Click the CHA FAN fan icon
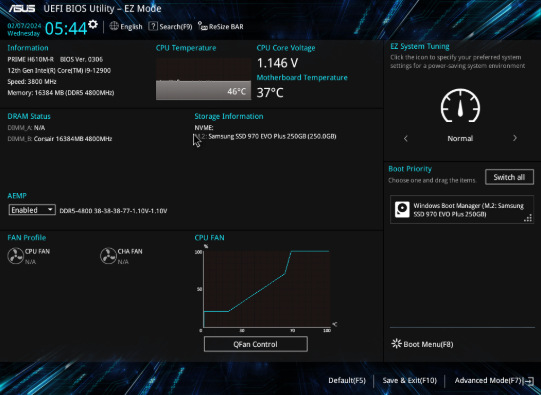 (108, 256)
